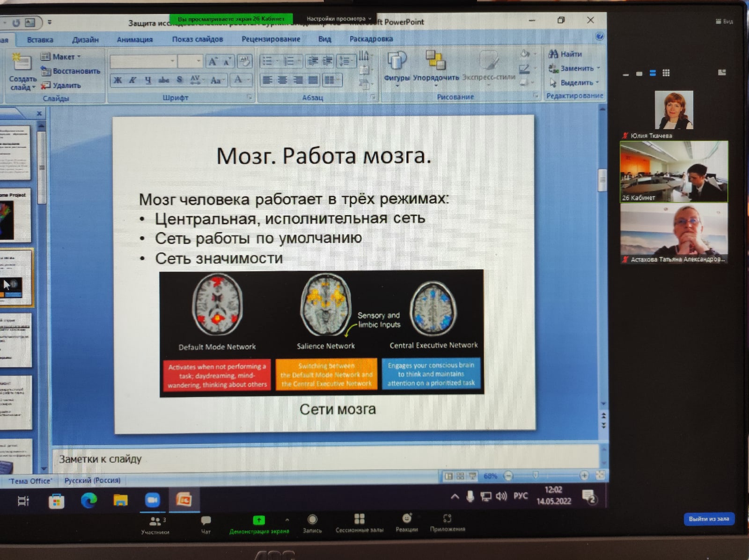Click the increase font size icon
The image size is (749, 560).
(x=213, y=61)
